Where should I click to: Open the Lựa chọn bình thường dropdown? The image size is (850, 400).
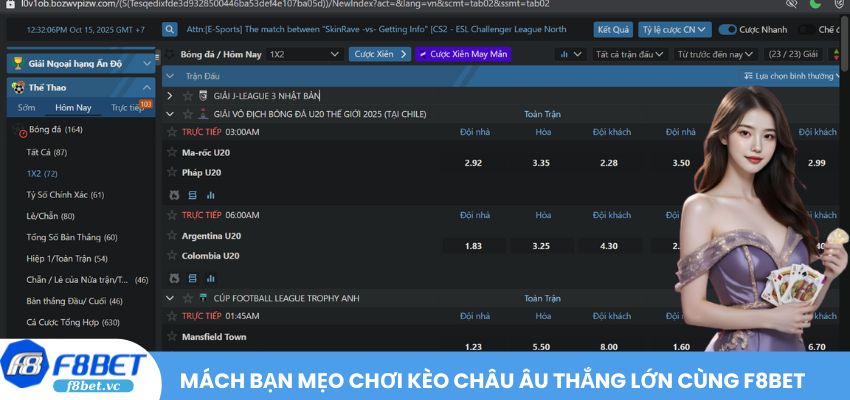click(791, 76)
